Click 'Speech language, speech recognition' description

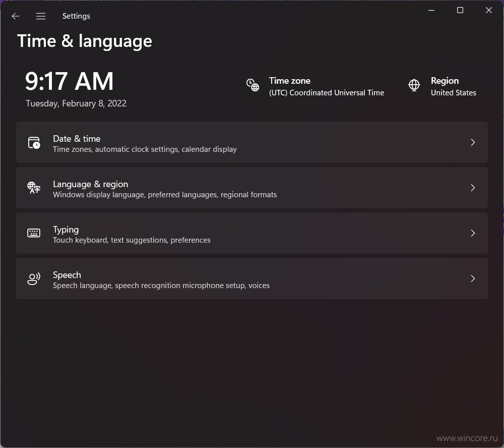tap(161, 286)
